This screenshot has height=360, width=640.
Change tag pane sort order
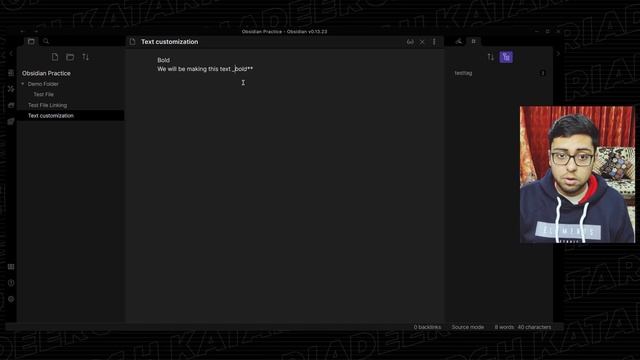[x=491, y=57]
